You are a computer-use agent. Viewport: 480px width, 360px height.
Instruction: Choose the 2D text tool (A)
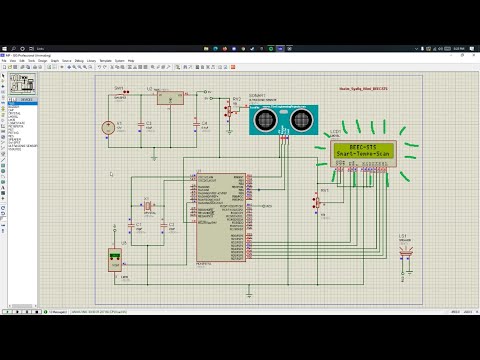coord(3,187)
